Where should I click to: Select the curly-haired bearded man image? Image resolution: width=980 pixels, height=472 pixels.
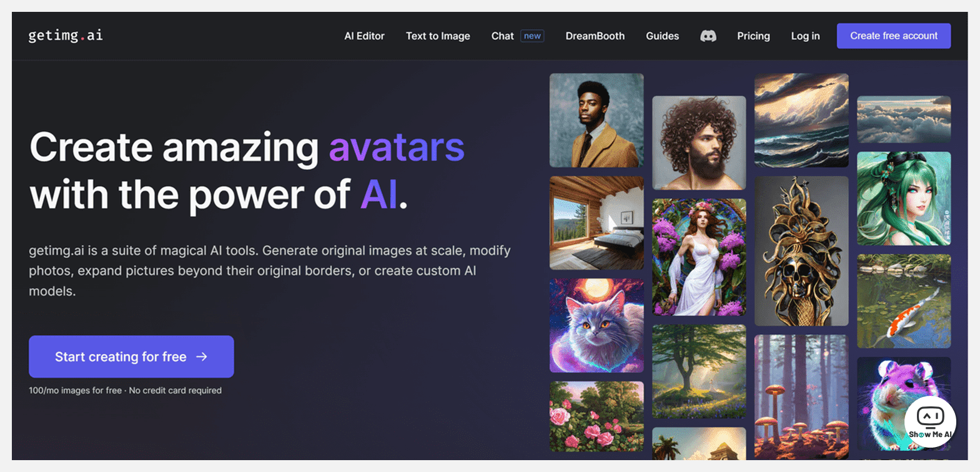[x=699, y=143]
